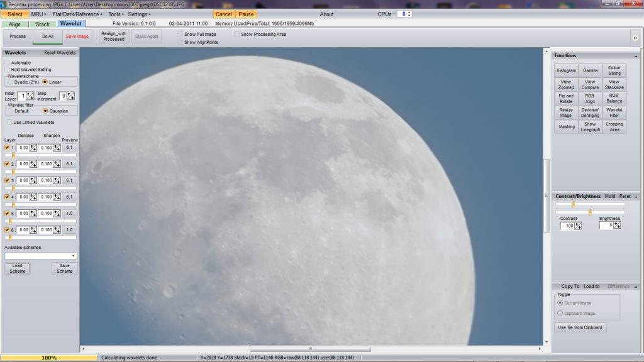Open the Gamma function
The image size is (644, 362).
(590, 70)
